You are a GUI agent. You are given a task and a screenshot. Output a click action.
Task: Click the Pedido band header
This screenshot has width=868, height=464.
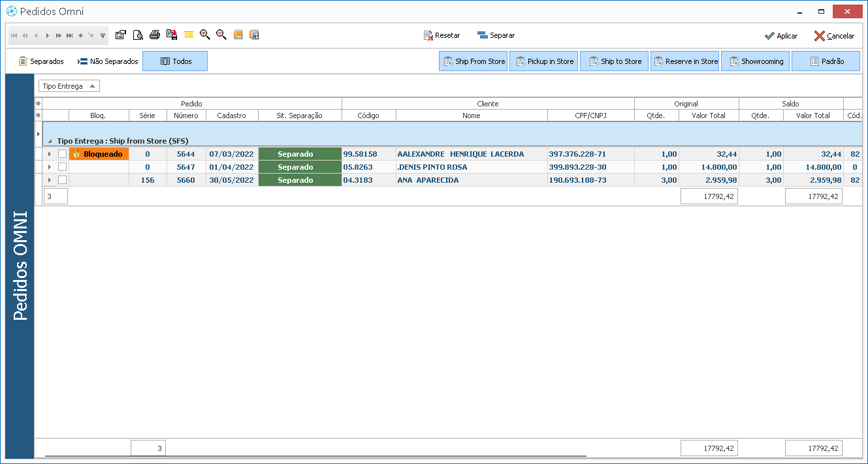pyautogui.click(x=192, y=104)
